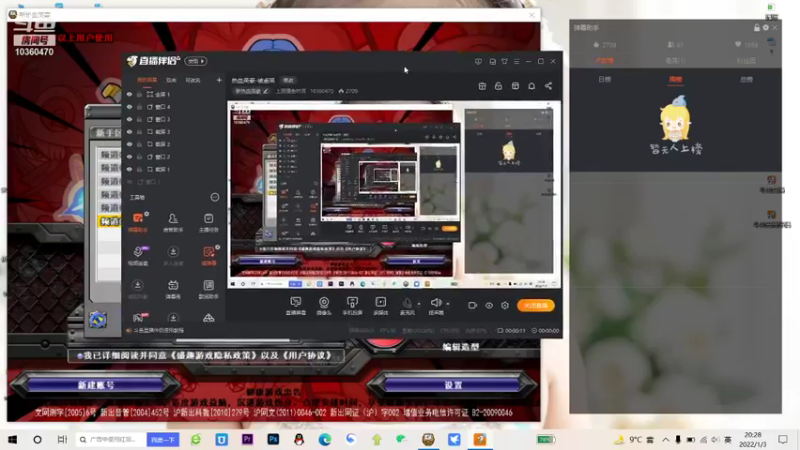Switch to the third scene tab
The height and width of the screenshot is (450, 800).
point(193,80)
